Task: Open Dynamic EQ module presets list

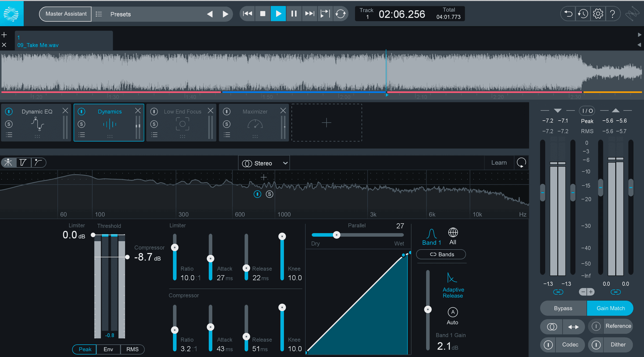Action: [x=9, y=135]
